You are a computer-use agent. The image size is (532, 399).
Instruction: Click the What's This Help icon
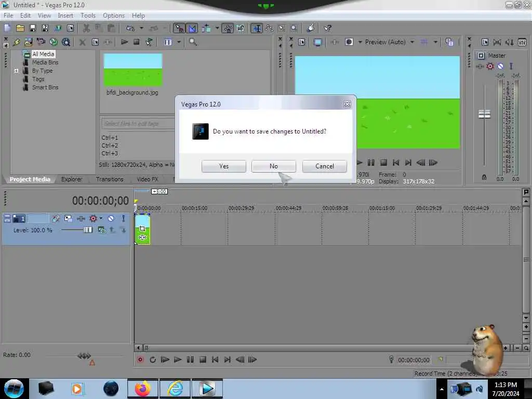click(327, 28)
